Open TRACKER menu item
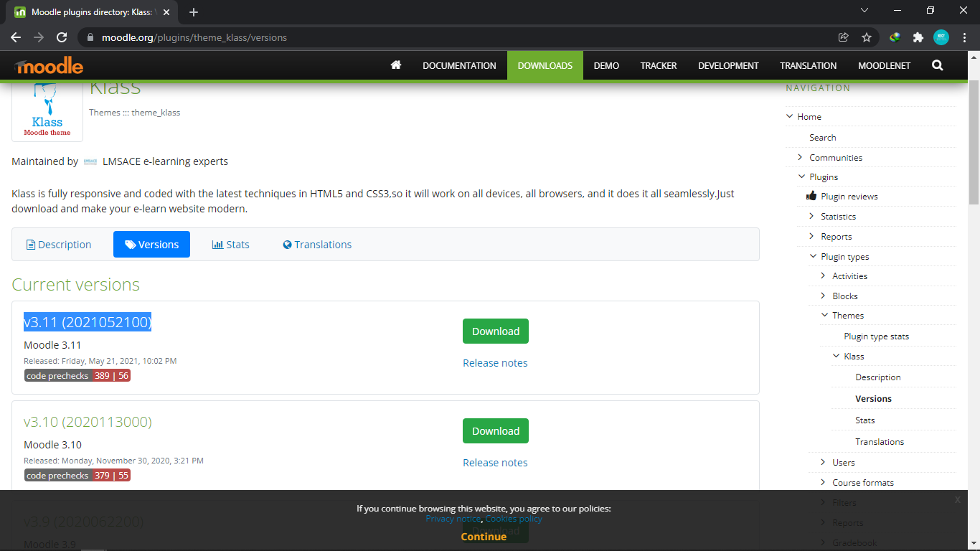This screenshot has height=551, width=980. [x=659, y=65]
